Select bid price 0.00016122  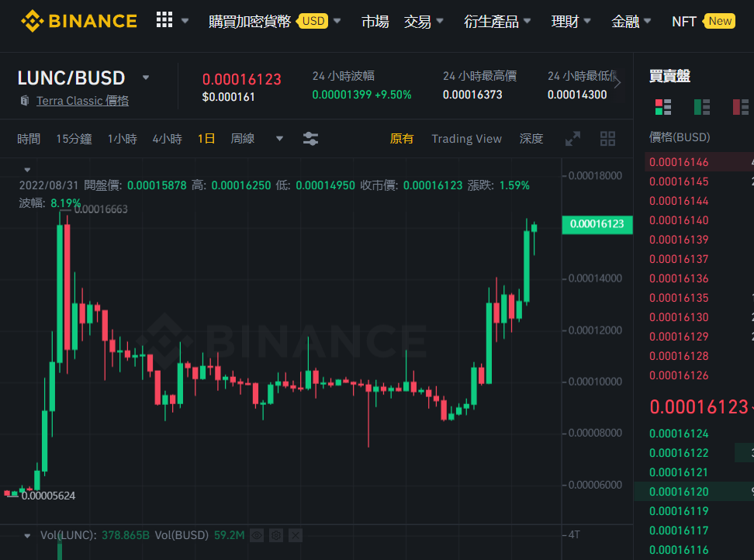pos(679,453)
